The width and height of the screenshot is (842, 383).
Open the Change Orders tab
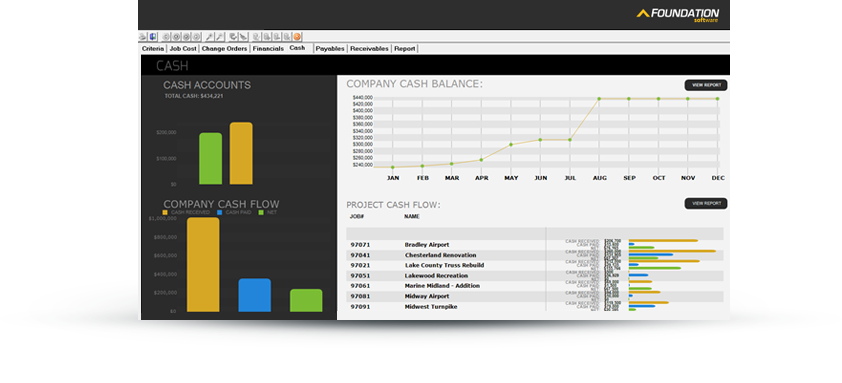224,48
